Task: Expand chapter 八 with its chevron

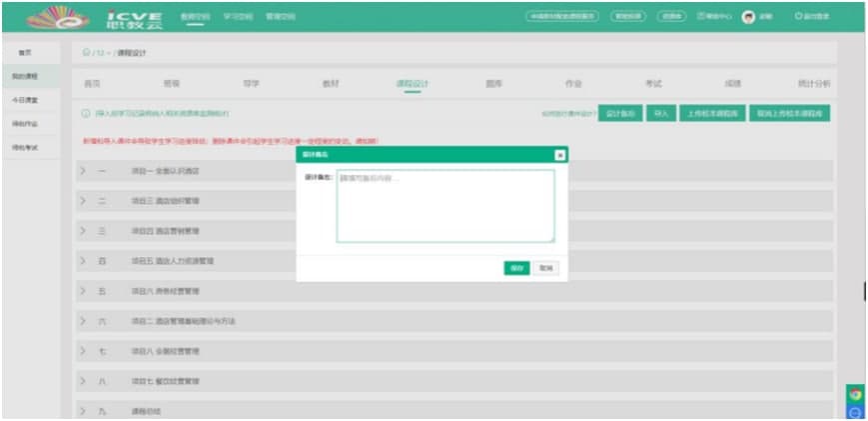Action: coord(83,381)
